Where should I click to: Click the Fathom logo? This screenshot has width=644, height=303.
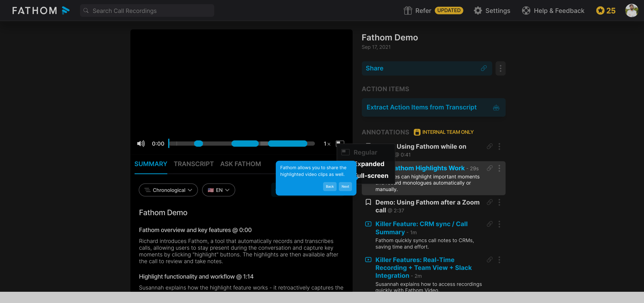coord(41,11)
